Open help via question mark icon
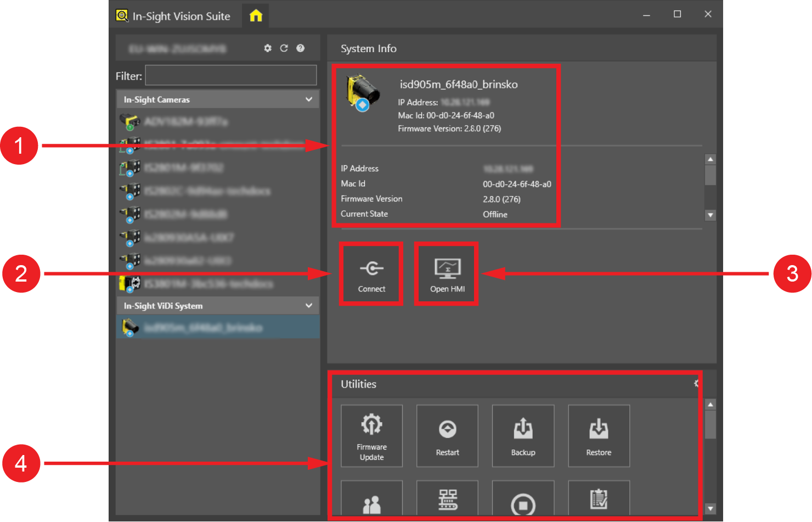This screenshot has width=812, height=522. coord(300,48)
